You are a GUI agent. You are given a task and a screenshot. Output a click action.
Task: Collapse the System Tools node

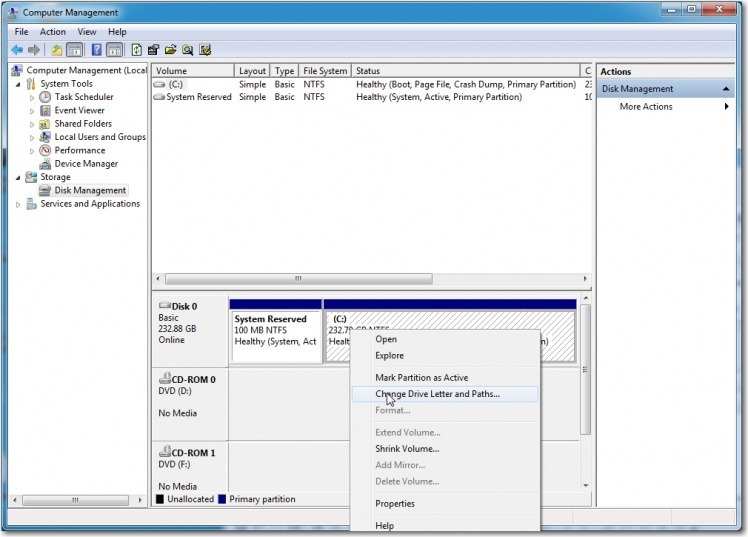18,84
